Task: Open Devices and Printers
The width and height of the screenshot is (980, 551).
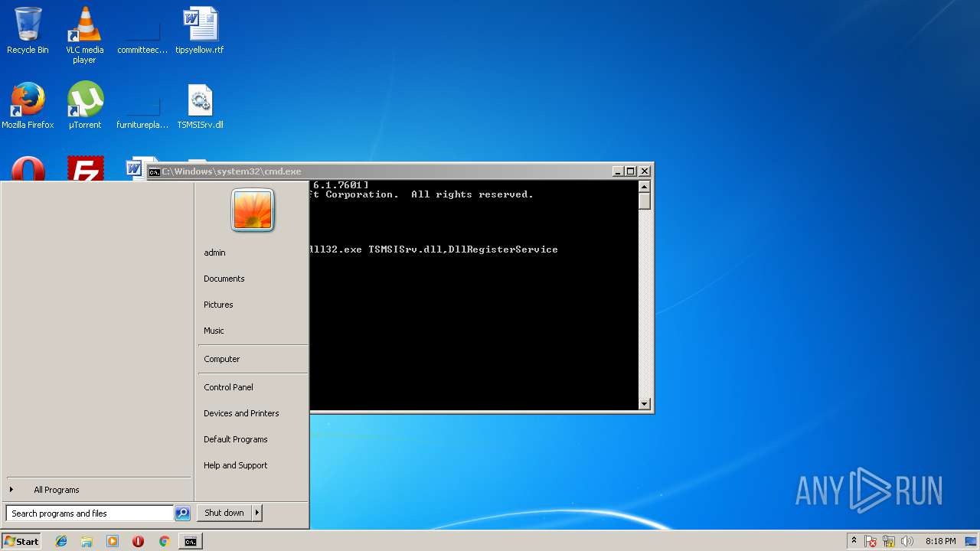Action: click(241, 413)
